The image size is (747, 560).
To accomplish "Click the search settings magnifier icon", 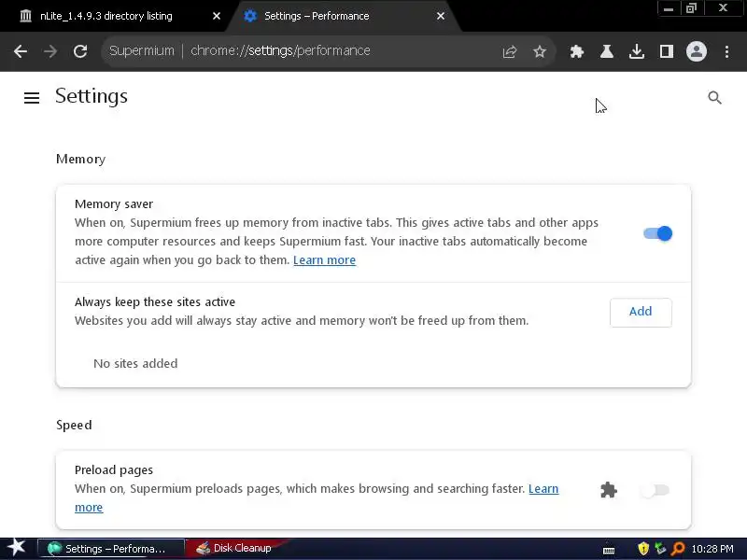I will [714, 98].
